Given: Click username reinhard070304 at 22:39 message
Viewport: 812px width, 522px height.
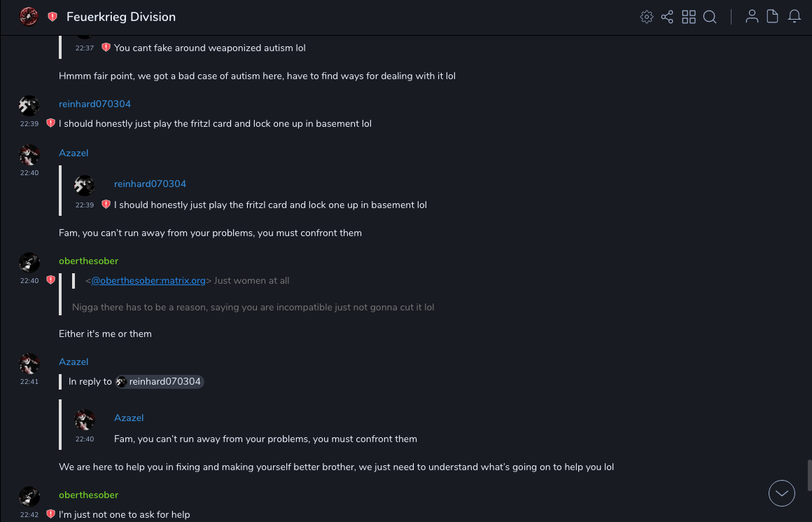Looking at the screenshot, I should [x=94, y=104].
